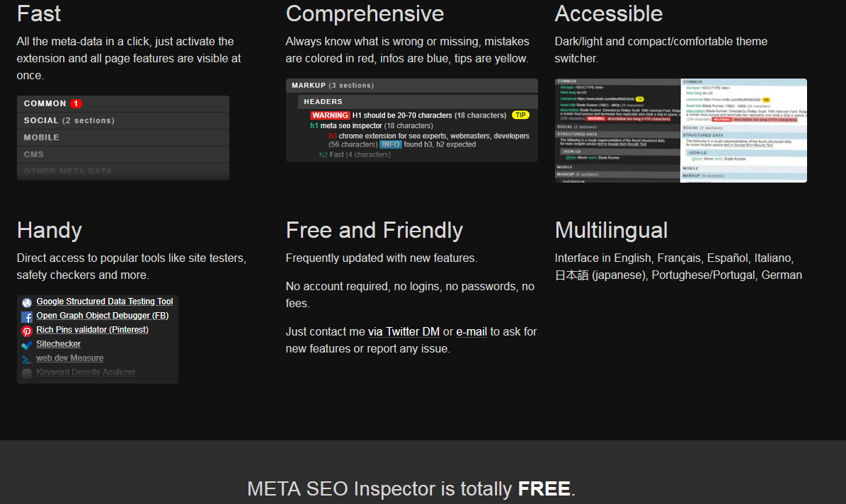846x504 pixels.
Task: Click the h1 meta seo inspector line
Action: pyautogui.click(x=371, y=126)
